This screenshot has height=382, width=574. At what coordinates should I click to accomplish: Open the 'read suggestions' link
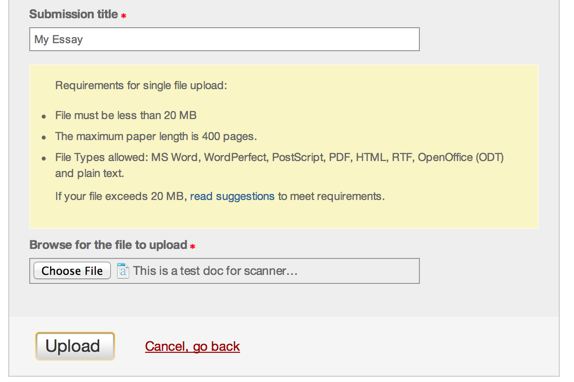(232, 196)
